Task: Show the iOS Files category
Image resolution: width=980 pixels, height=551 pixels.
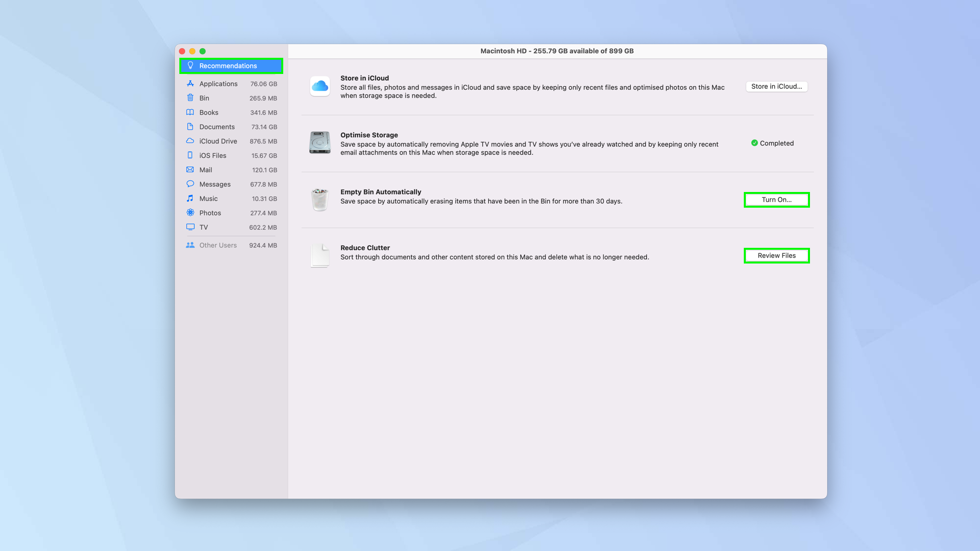Action: tap(231, 155)
